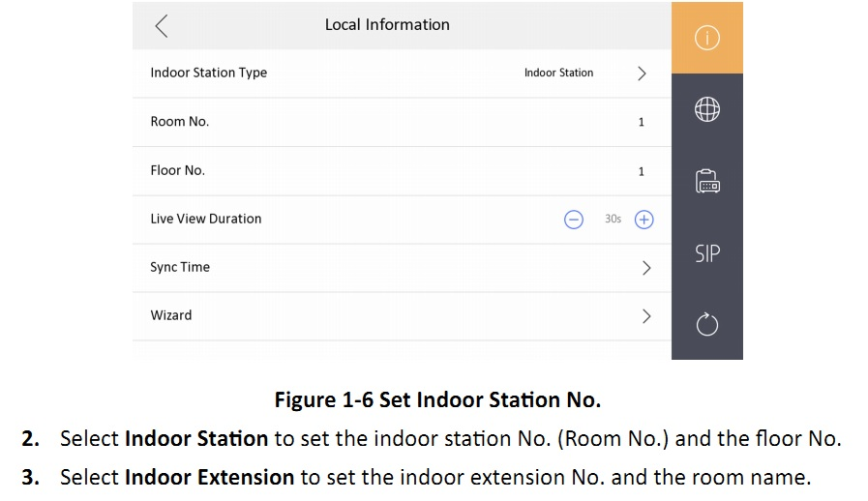Viewport: 868px width, 501px height.
Task: Open SIP settings in sidebar
Action: coord(707,253)
